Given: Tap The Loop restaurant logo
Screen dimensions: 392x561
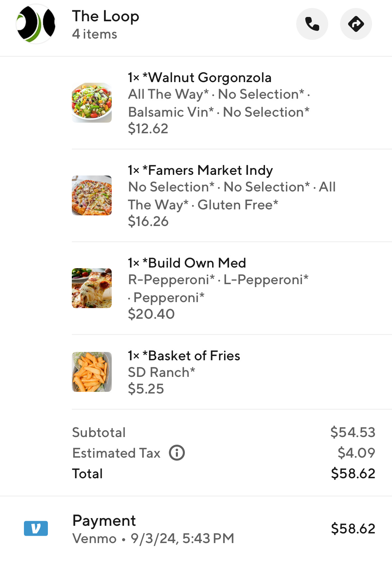Looking at the screenshot, I should click(x=36, y=24).
